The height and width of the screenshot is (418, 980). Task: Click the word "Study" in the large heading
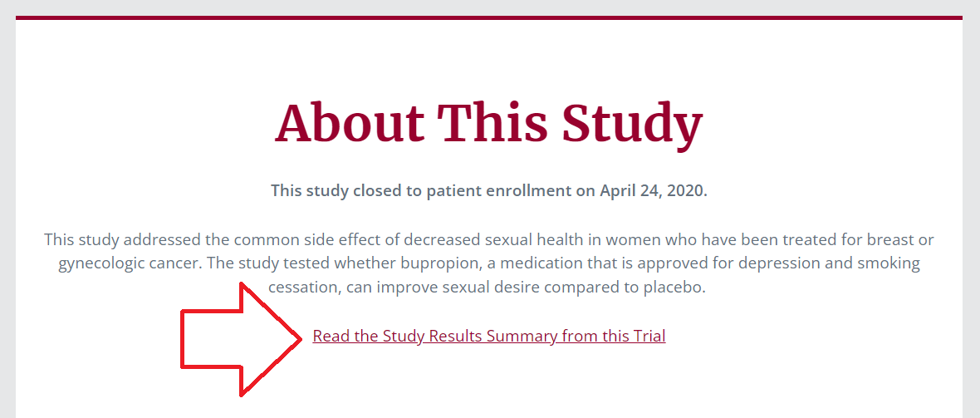pyautogui.click(x=631, y=123)
